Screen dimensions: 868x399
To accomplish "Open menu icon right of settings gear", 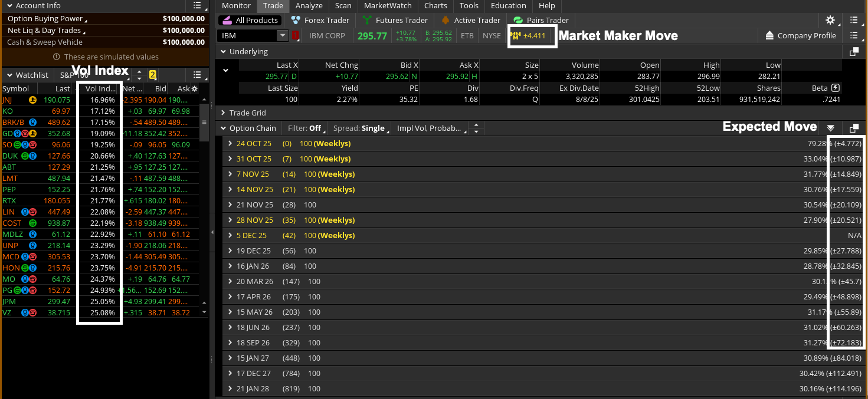I will 854,20.
